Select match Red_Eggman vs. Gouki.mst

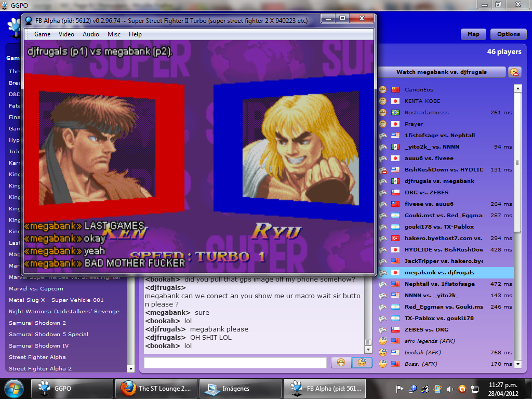tap(446, 307)
